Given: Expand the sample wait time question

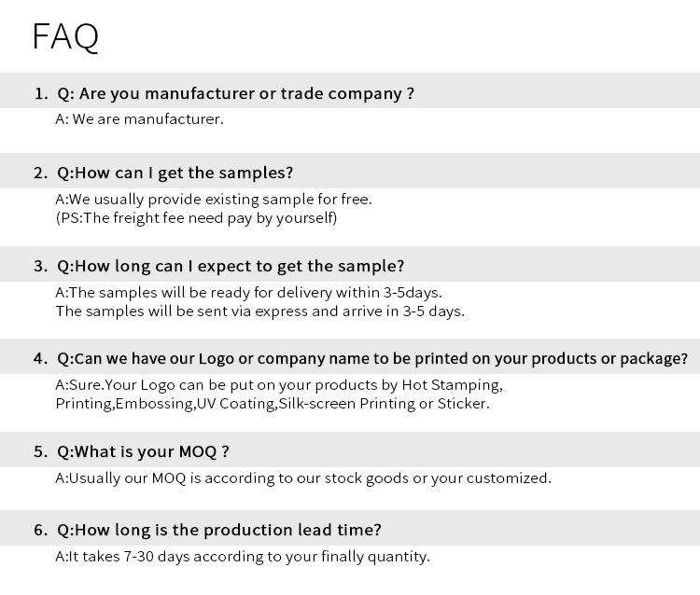Looking at the screenshot, I should 231,266.
